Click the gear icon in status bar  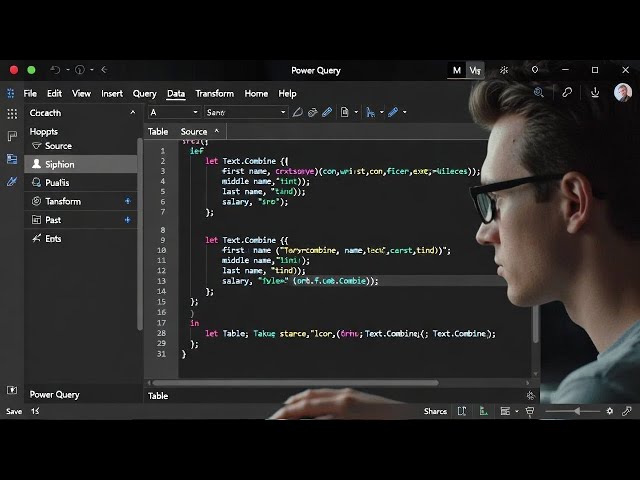(x=610, y=411)
